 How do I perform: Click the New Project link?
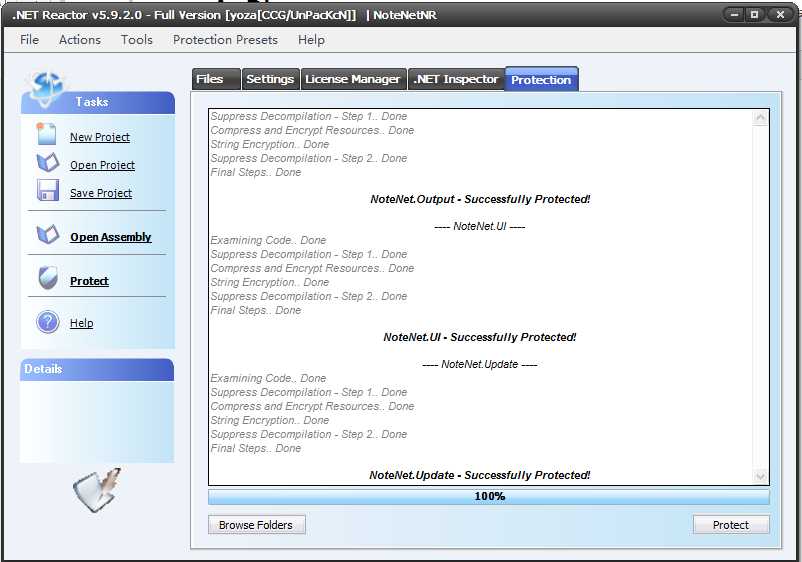(100, 137)
